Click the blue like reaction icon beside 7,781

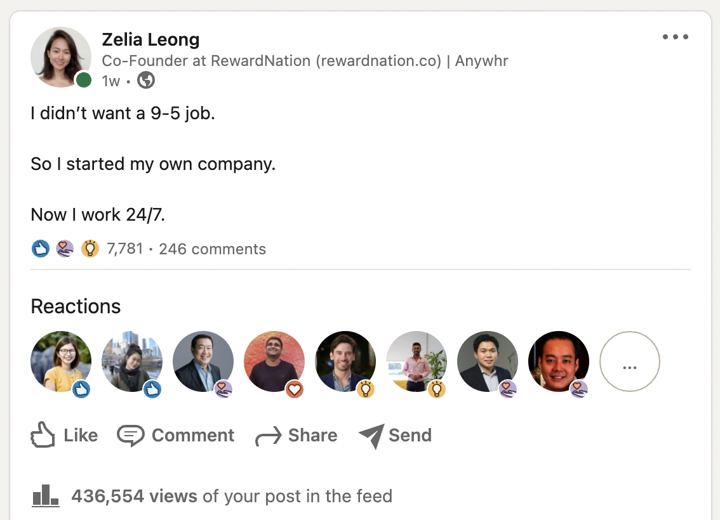[40, 249]
